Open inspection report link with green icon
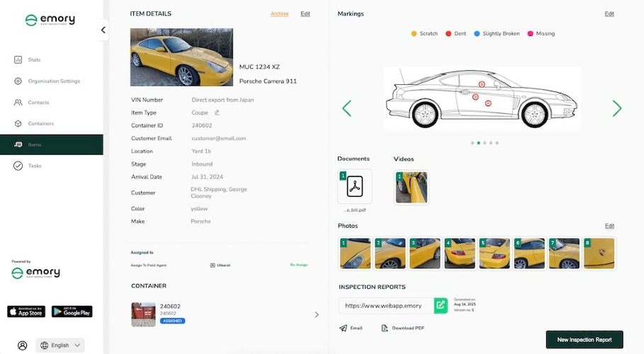This screenshot has width=644, height=354. 441,306
